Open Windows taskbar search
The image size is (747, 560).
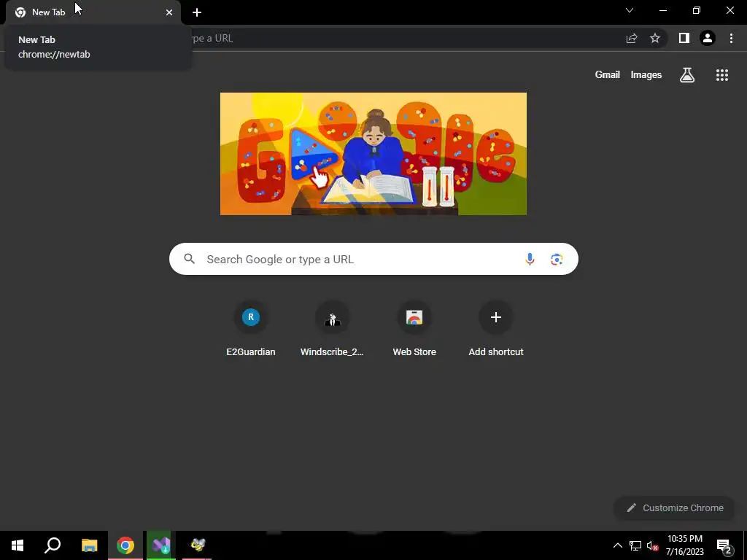click(x=53, y=545)
